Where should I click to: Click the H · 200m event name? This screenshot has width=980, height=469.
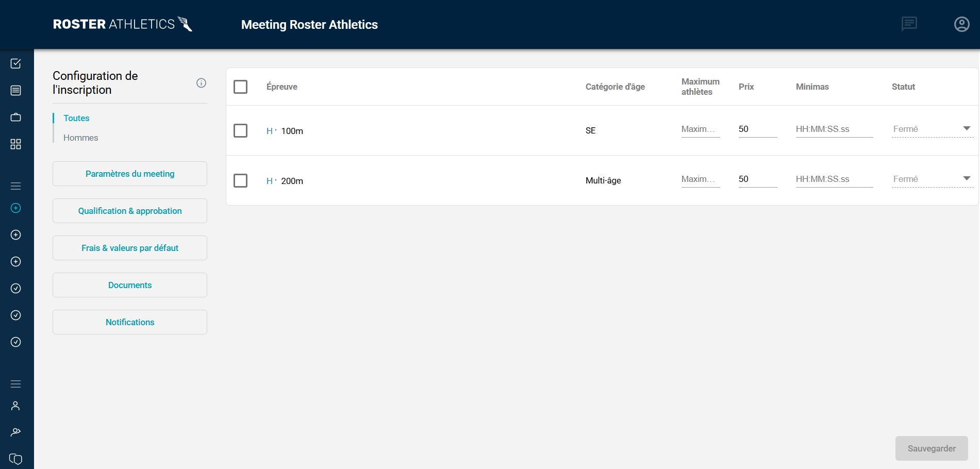pyautogui.click(x=285, y=181)
